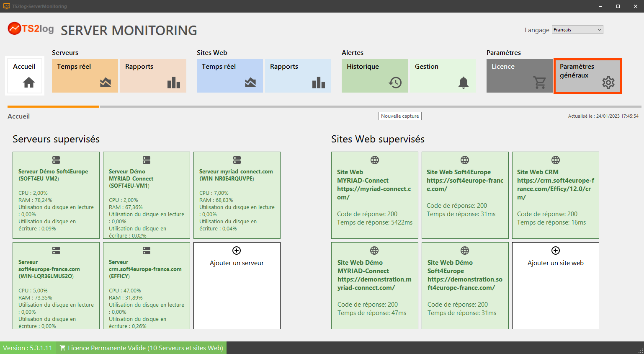Click Ajouter un serveur label
Viewport: 644px width, 354px height.
[x=237, y=263]
